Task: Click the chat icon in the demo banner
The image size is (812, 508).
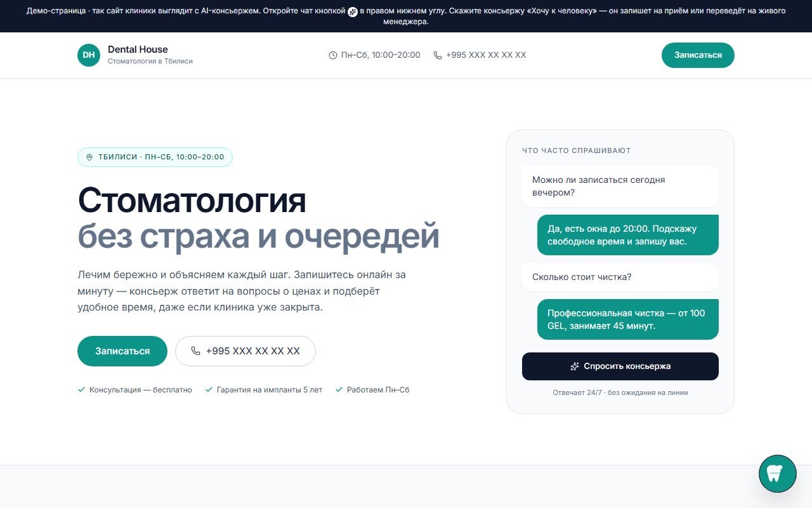Action: tap(353, 11)
